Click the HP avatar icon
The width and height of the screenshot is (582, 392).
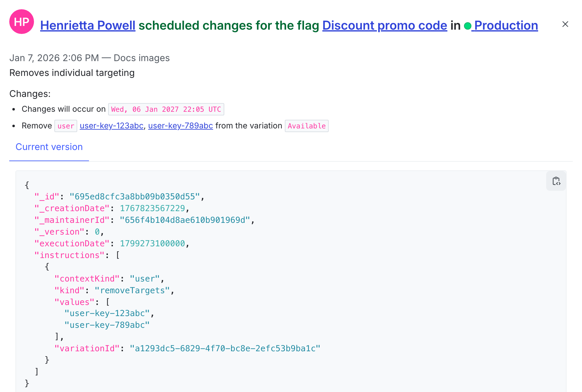click(22, 22)
